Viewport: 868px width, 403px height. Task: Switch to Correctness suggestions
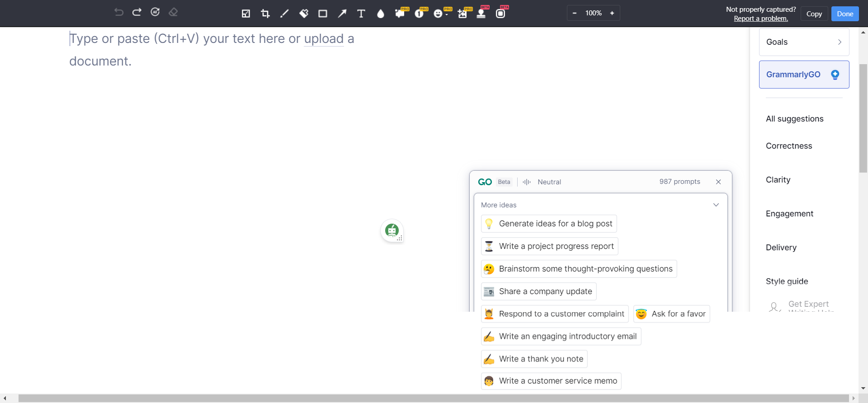click(x=789, y=146)
